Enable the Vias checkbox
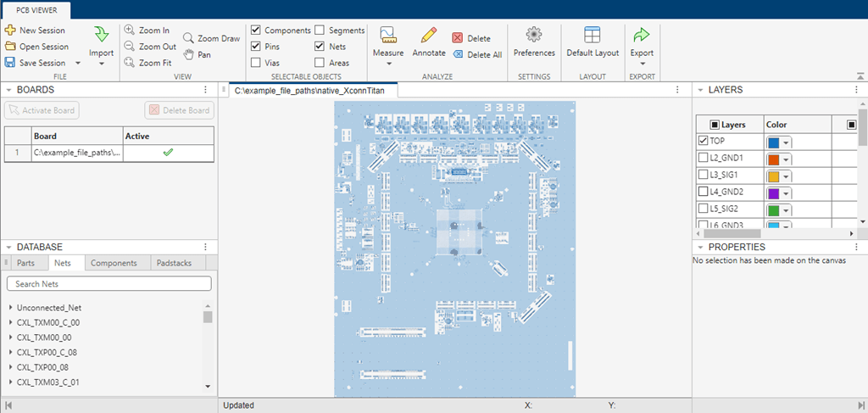Screen dimensions: 868x413 (256, 63)
